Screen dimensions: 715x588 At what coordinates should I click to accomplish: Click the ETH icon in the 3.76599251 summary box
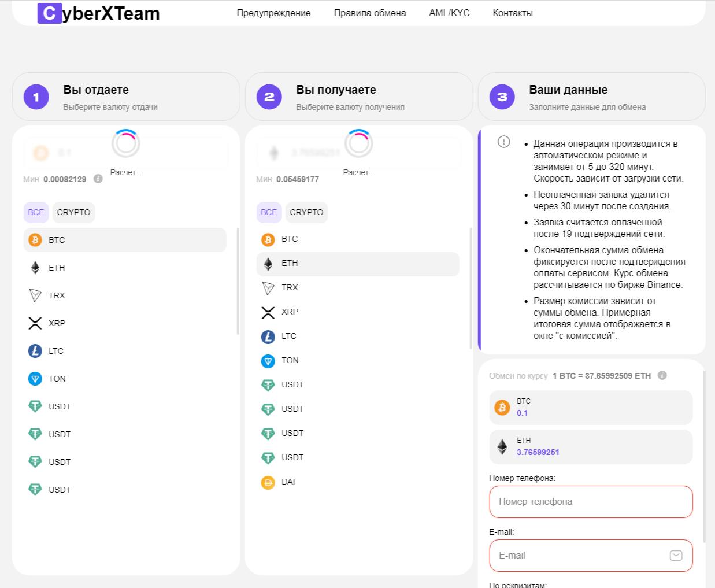[502, 447]
